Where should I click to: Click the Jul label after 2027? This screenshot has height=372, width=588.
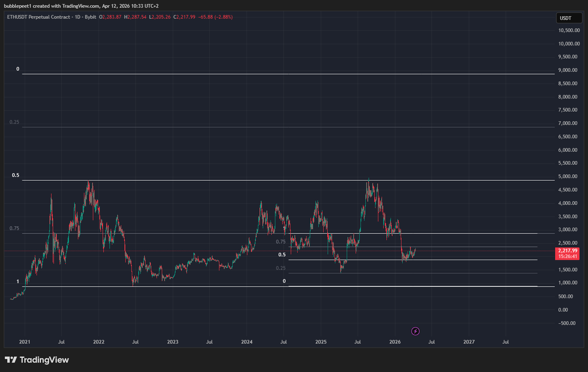point(506,342)
